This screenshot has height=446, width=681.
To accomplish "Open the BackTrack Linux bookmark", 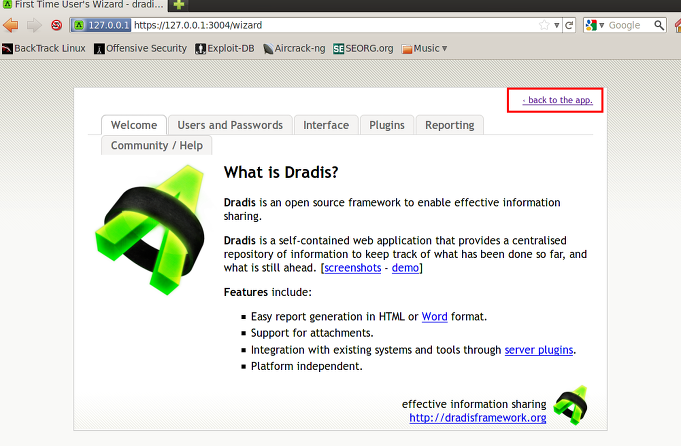I will [43, 48].
